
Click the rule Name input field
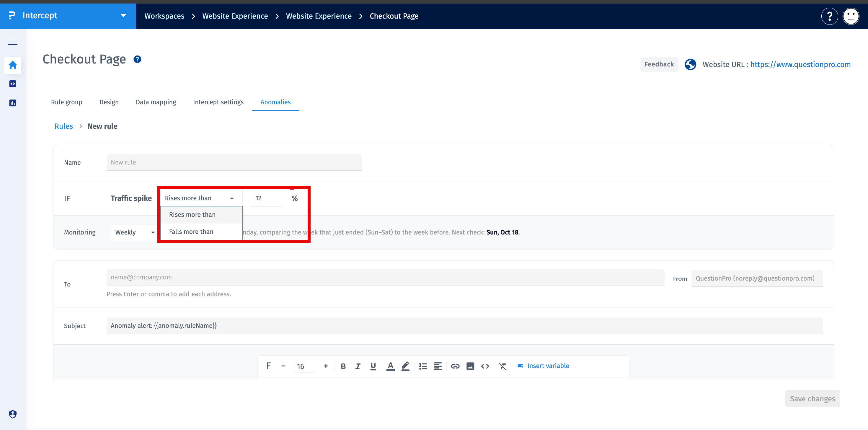234,162
